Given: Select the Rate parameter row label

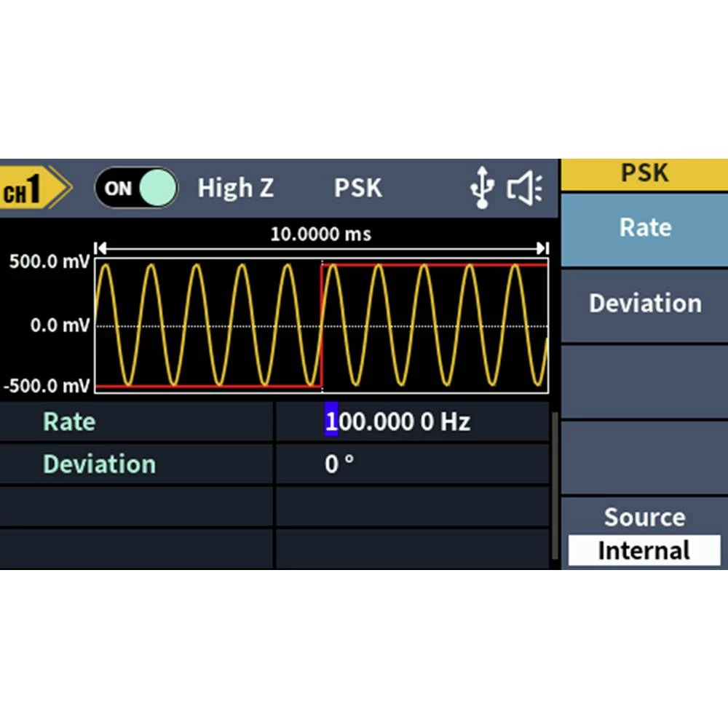Looking at the screenshot, I should [x=69, y=422].
